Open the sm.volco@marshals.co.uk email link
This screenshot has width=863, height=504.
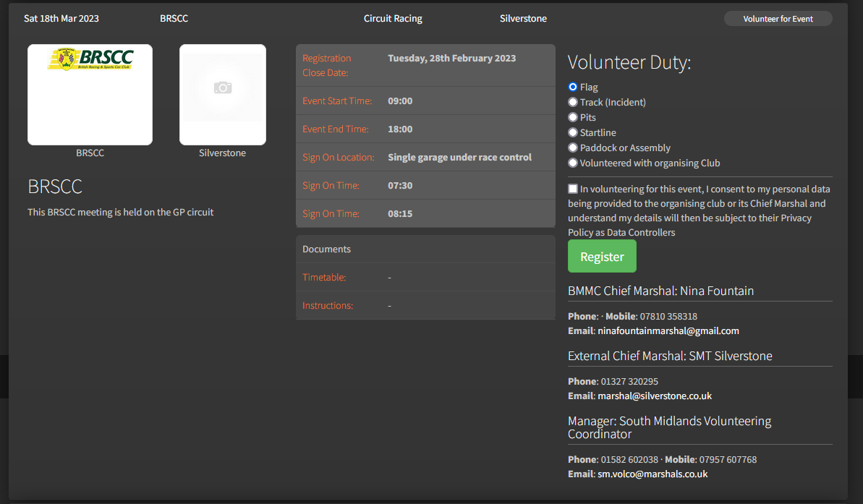point(652,474)
